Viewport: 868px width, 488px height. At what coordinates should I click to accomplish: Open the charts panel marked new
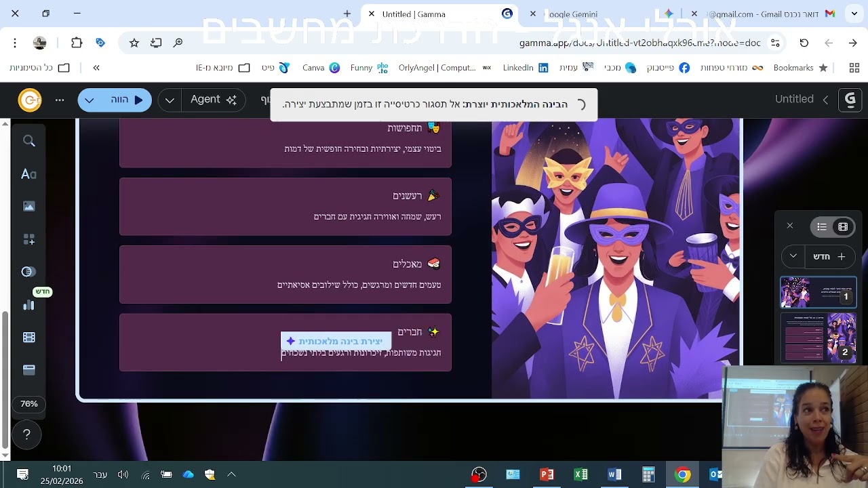(28, 305)
